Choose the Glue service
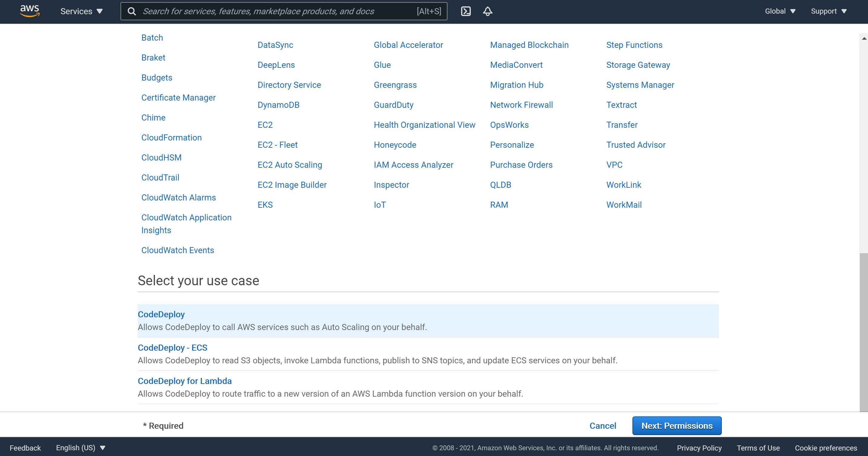The height and width of the screenshot is (456, 868). (382, 65)
